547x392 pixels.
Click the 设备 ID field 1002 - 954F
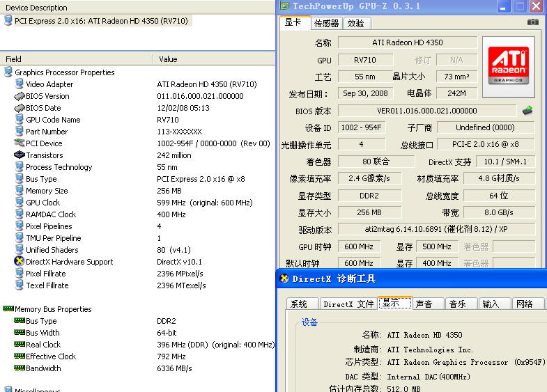362,127
